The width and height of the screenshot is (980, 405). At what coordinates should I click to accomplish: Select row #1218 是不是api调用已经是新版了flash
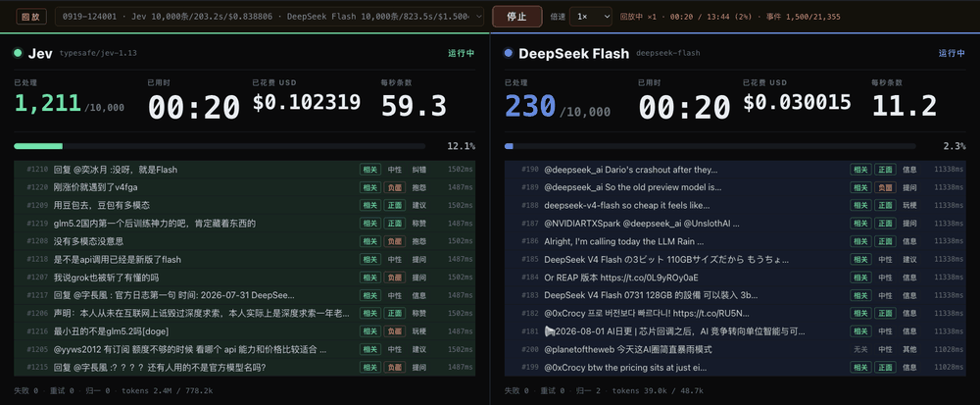244,259
